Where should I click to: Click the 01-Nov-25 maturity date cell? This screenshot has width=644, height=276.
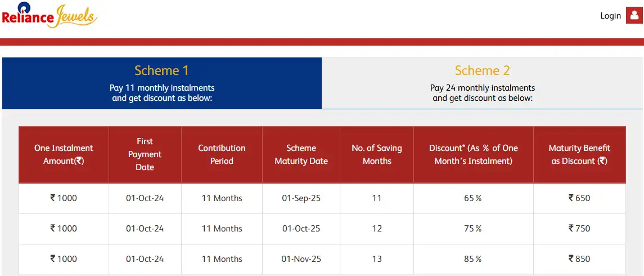point(301,259)
